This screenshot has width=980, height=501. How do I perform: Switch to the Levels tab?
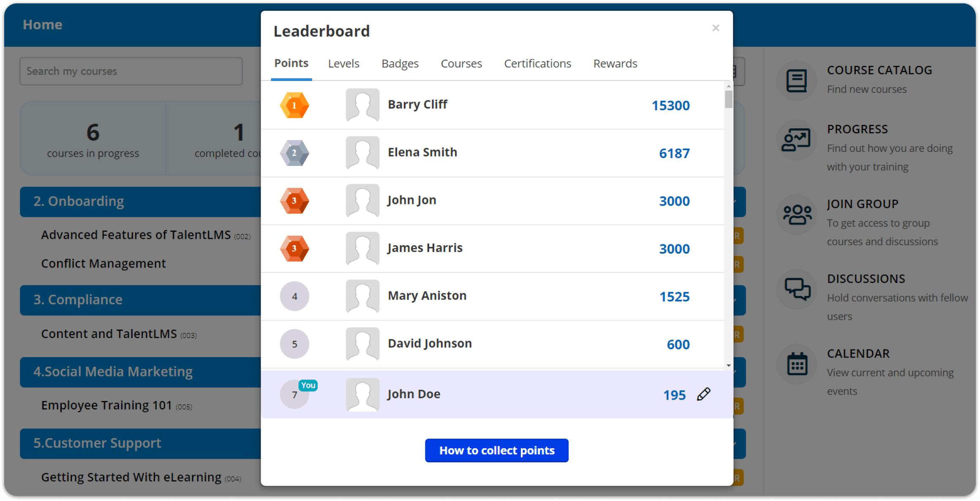pyautogui.click(x=343, y=63)
